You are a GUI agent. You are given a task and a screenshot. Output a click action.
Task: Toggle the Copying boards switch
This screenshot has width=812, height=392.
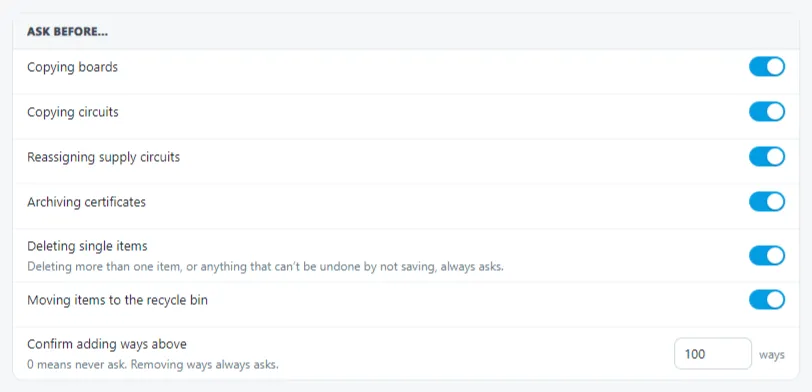pos(767,67)
